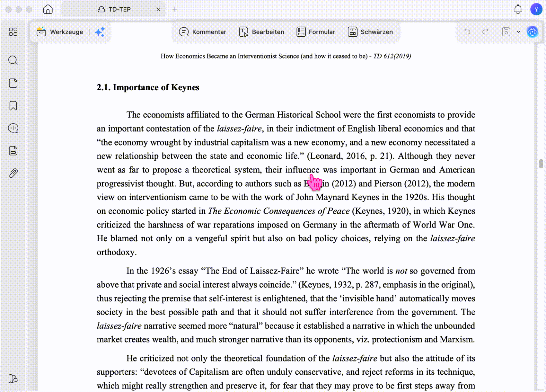Launch the AI sparkle assistant
Screen dimensions: 546x392
coord(100,32)
